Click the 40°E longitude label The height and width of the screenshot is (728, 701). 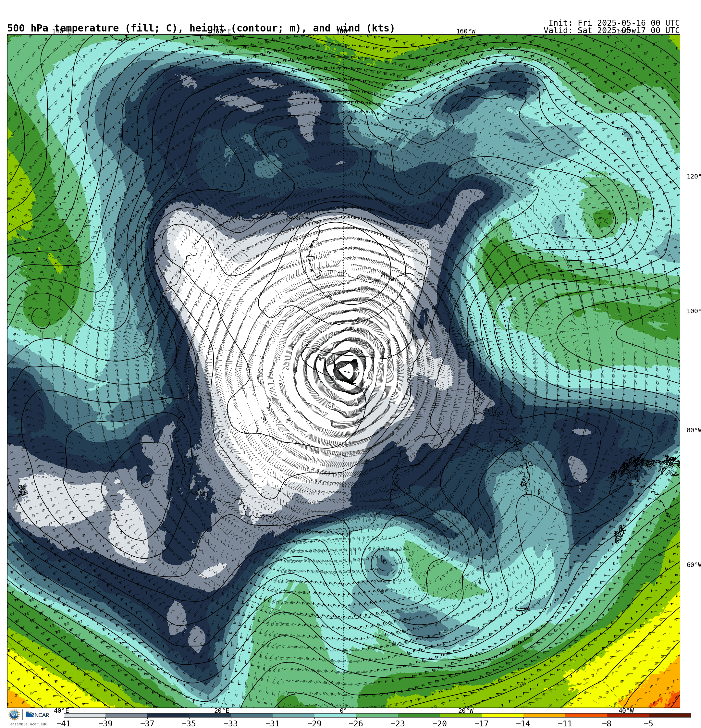(61, 710)
